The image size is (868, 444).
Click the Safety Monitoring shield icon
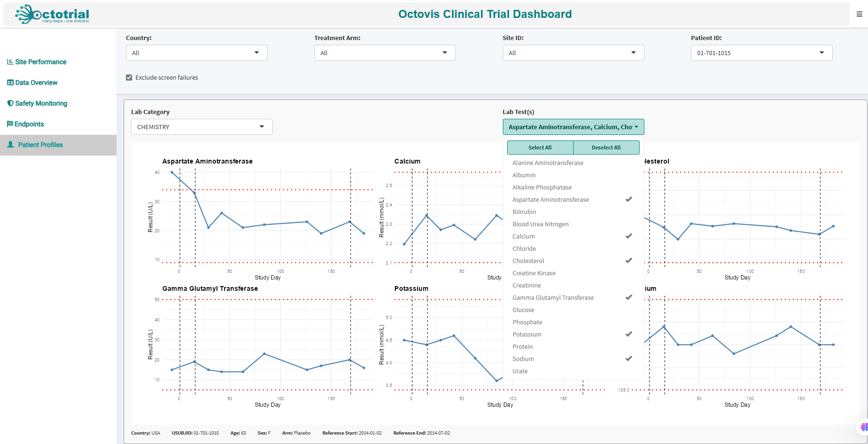coord(10,103)
